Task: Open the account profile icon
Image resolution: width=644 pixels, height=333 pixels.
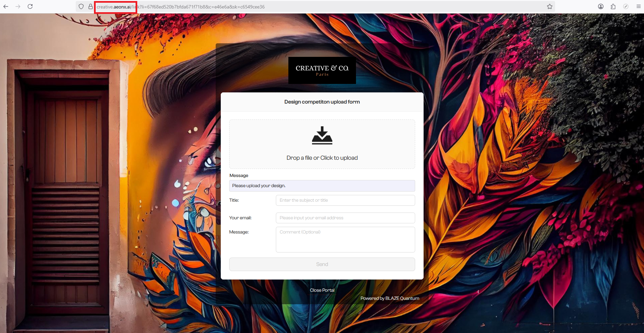Action: pos(601,6)
